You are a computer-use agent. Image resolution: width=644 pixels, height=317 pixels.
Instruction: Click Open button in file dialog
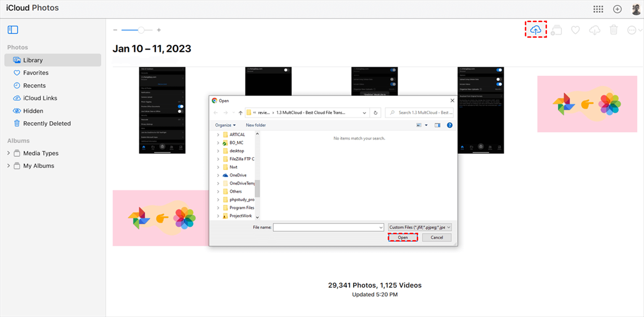point(403,237)
